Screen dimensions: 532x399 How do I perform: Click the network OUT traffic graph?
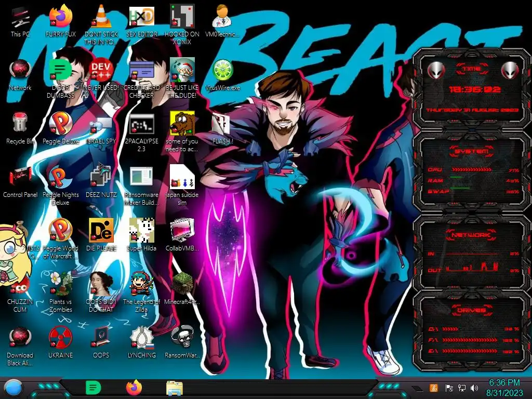pos(472,268)
